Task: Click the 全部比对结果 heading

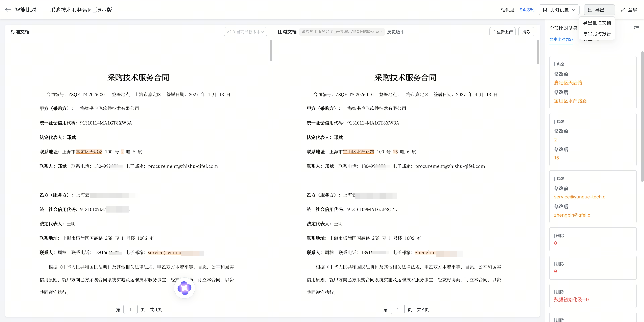Action: pos(563,28)
